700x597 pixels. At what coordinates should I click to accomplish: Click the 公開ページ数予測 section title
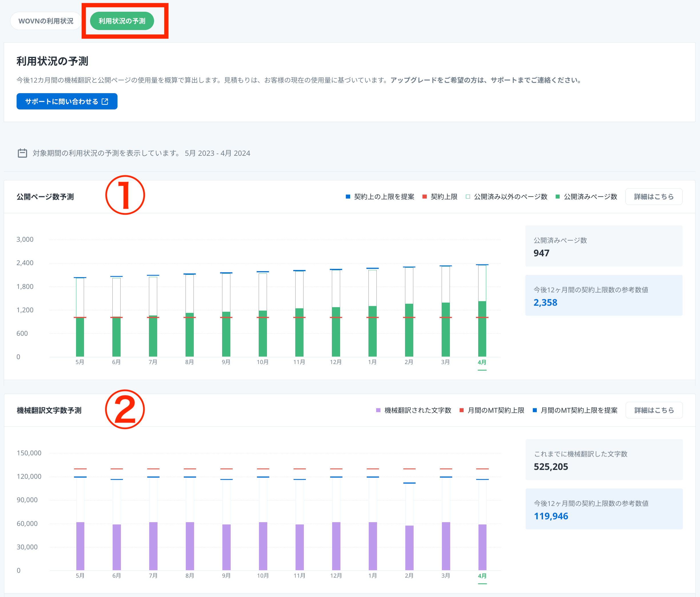tap(45, 197)
